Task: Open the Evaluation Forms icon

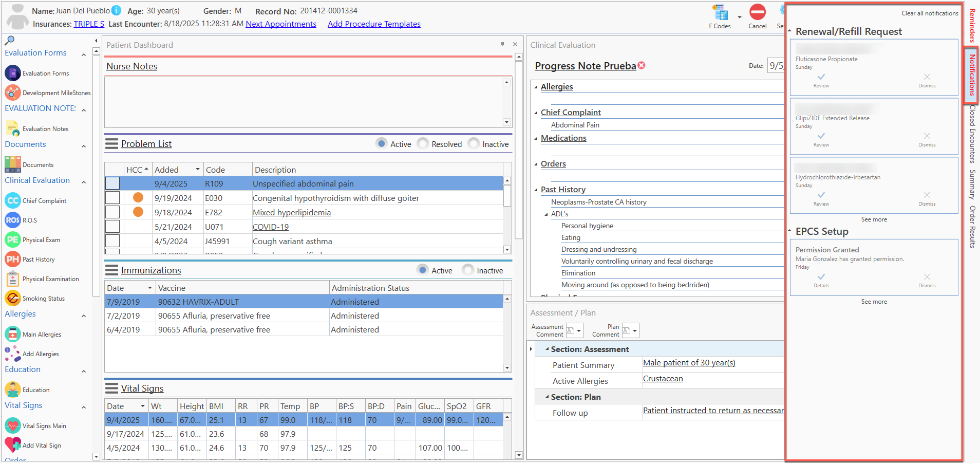Action: [13, 73]
